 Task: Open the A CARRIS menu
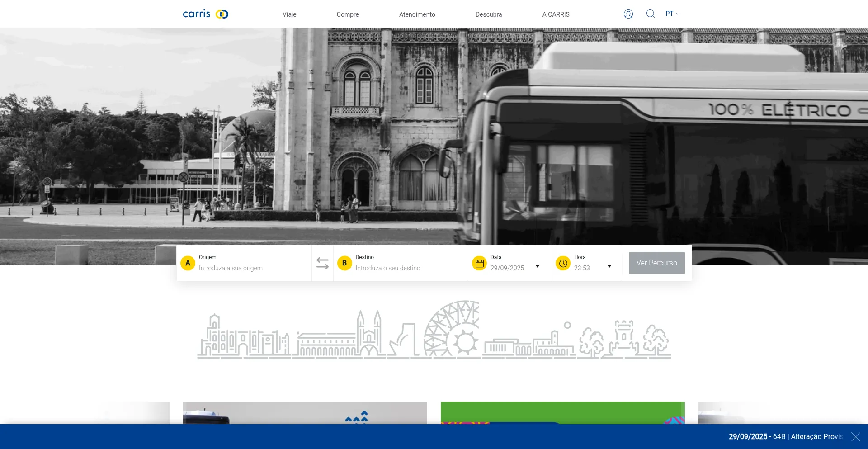(556, 14)
